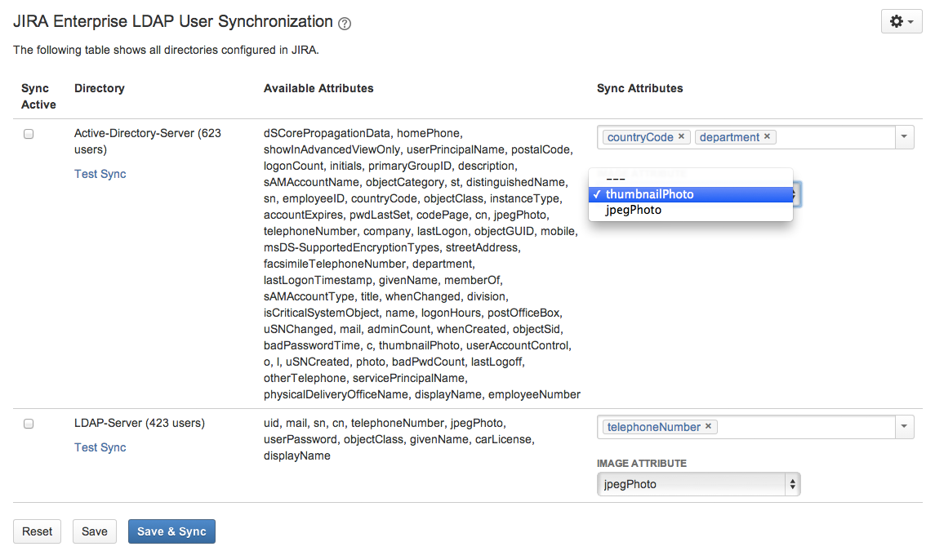Viewport: 935px width, 560px height.
Task: Expand LDAP-Server sync attributes dropdown arrow
Action: (x=904, y=427)
